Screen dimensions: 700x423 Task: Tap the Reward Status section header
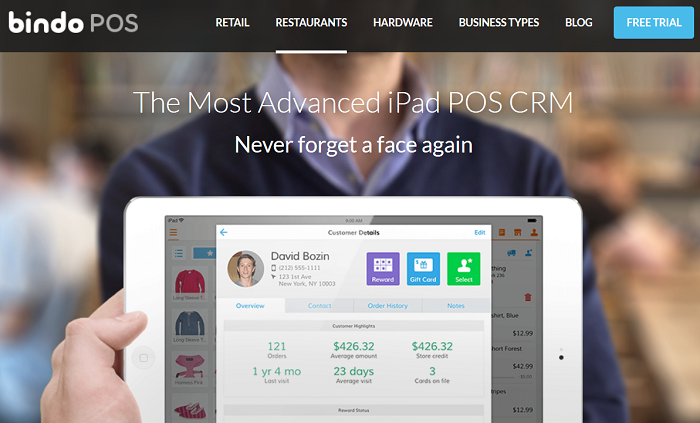(x=354, y=410)
